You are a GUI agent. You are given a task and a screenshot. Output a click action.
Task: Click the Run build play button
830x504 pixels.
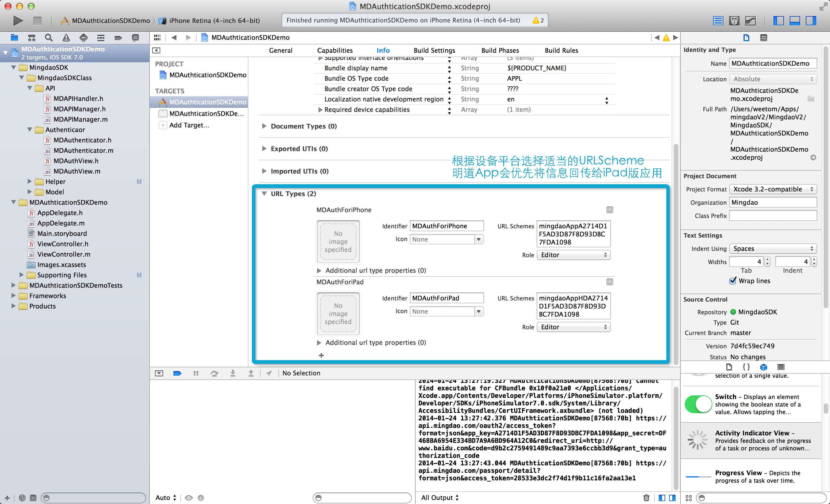pos(18,20)
